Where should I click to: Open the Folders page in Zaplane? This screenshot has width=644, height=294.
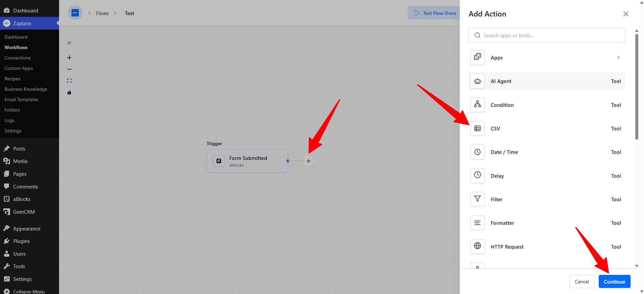[12, 110]
